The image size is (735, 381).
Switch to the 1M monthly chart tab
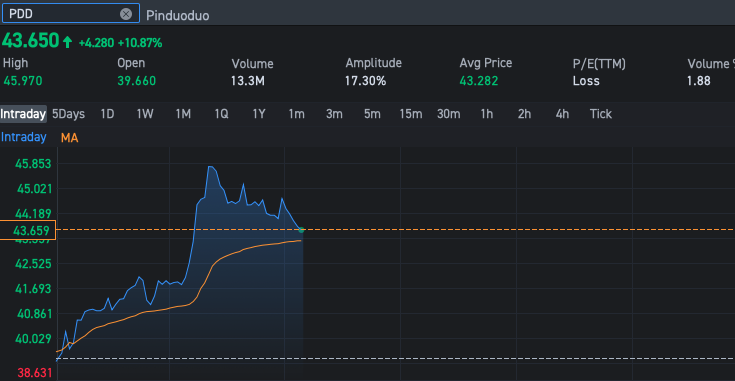(183, 114)
